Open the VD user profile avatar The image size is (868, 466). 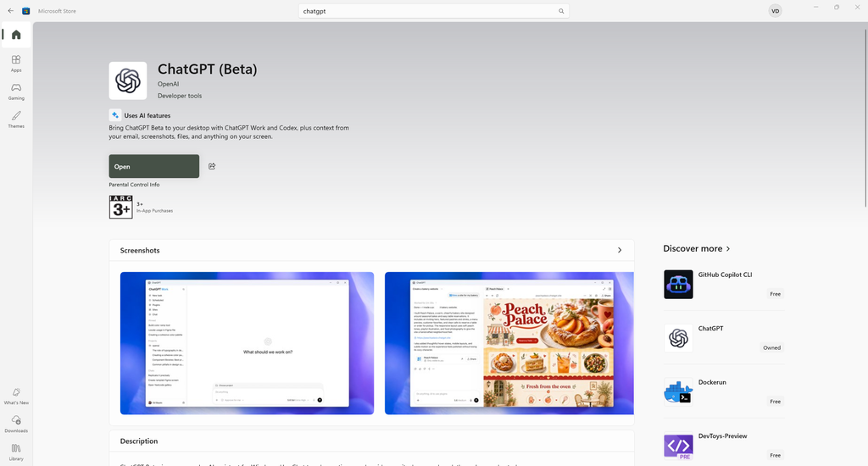(x=775, y=11)
